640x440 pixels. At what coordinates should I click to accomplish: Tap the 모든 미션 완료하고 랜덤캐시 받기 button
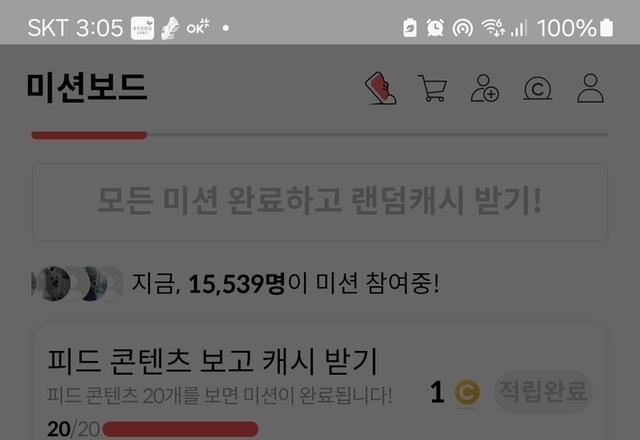tap(320, 202)
